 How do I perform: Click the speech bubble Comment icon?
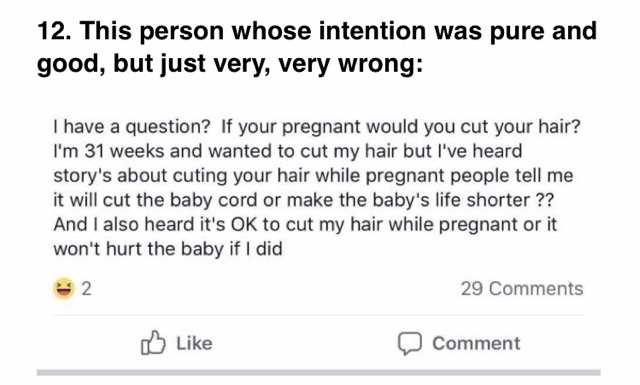[x=410, y=343]
